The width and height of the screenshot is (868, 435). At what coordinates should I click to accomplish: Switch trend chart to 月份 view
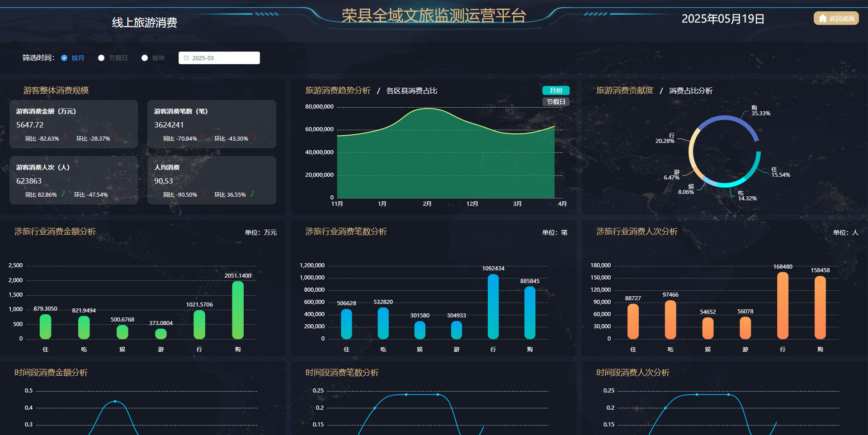tap(556, 90)
